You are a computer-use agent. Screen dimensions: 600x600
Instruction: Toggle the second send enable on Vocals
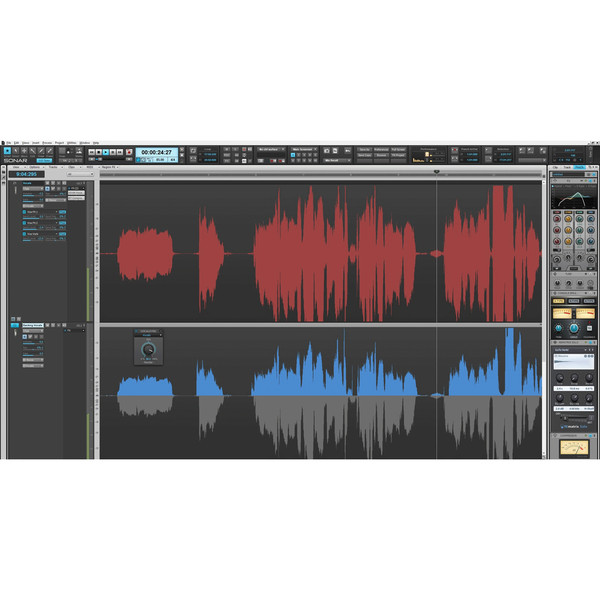click(24, 223)
